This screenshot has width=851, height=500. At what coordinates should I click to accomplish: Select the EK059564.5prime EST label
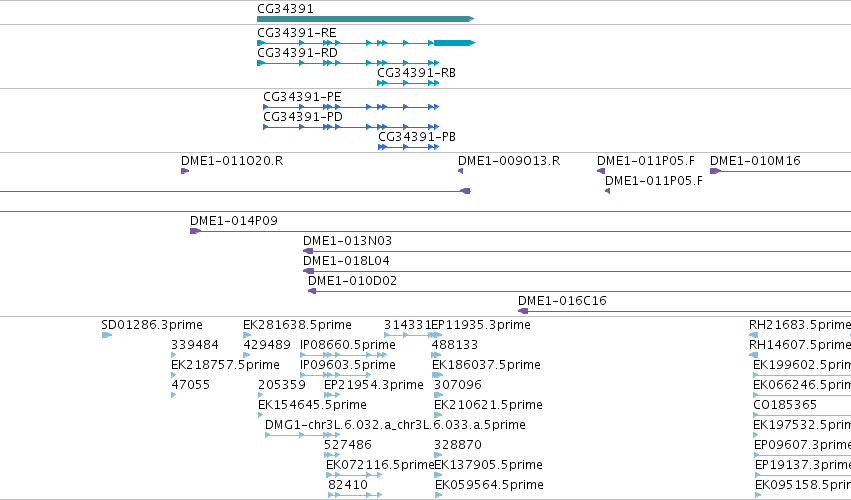tap(490, 486)
